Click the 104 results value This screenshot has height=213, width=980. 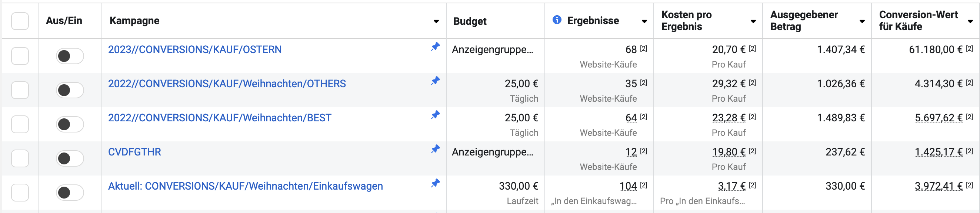coord(628,186)
